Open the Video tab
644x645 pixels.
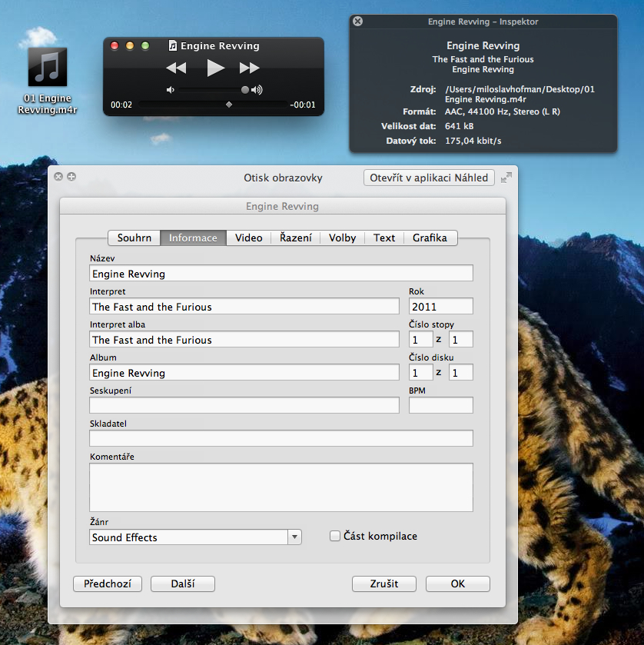249,238
